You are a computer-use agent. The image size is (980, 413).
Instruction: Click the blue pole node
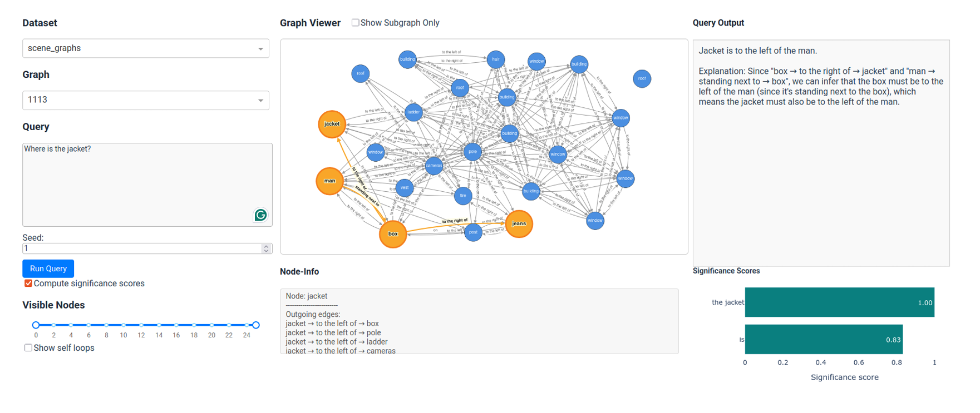tap(472, 151)
